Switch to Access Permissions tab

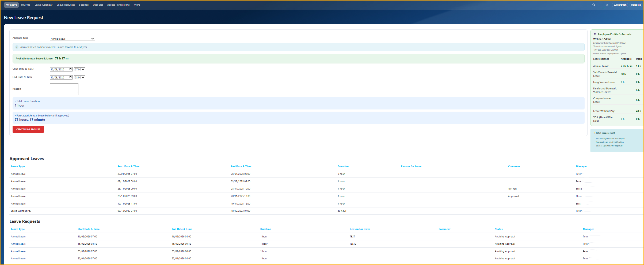[118, 5]
